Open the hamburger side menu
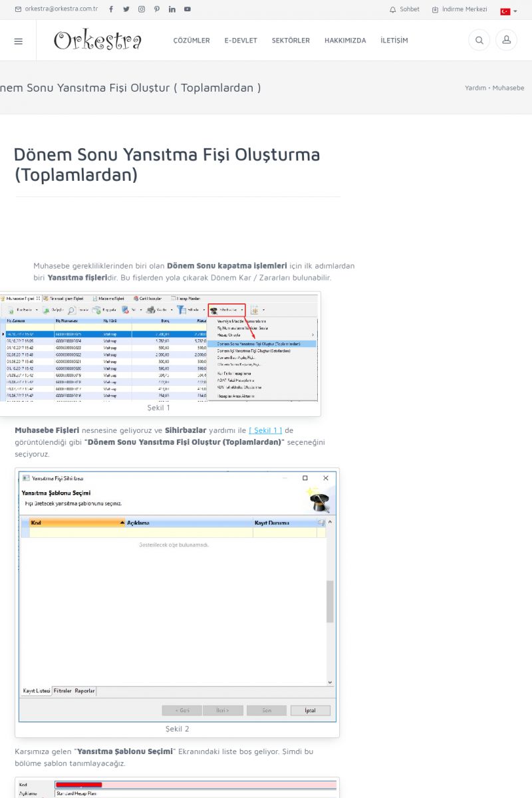532x798 pixels. (x=18, y=41)
